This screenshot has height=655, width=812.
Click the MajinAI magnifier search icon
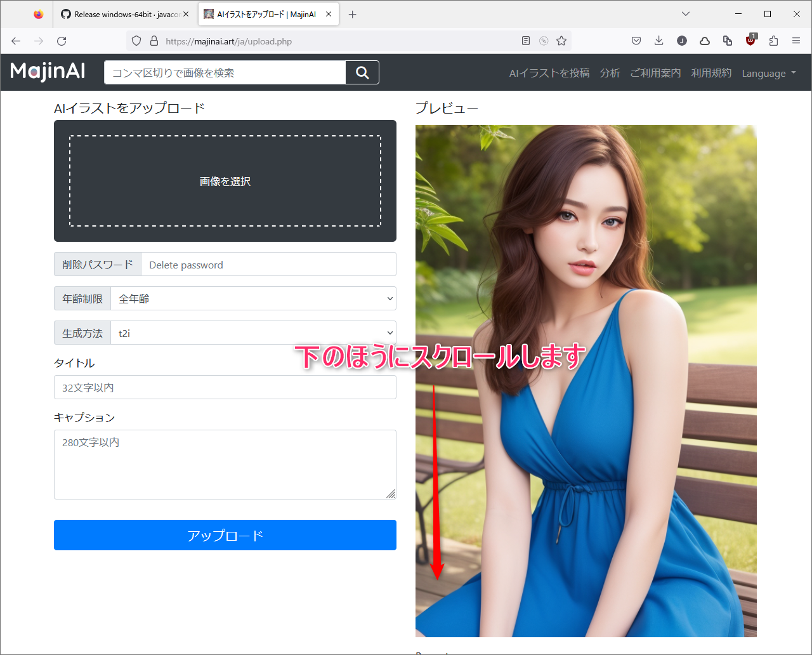[362, 72]
